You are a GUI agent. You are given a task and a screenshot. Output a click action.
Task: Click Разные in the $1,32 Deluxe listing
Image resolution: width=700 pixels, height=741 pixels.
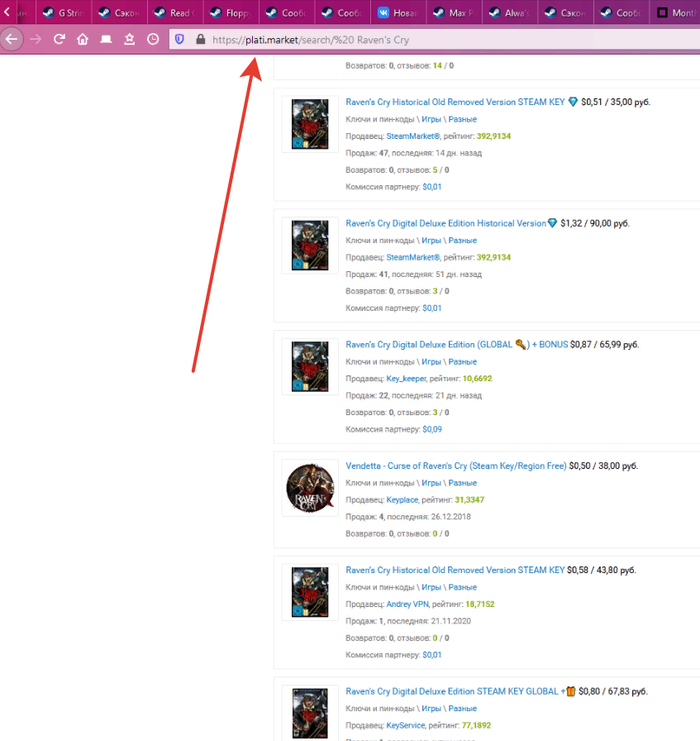pos(463,240)
